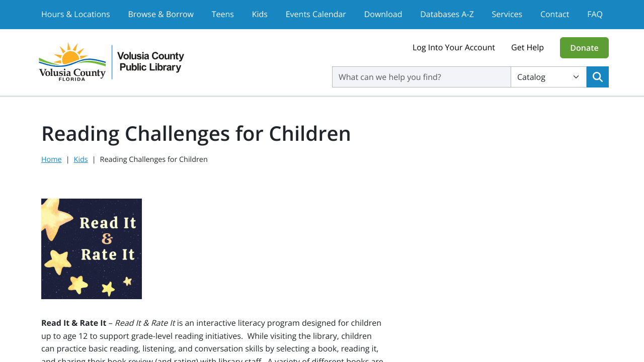Open the Catalog dropdown chevron

577,76
